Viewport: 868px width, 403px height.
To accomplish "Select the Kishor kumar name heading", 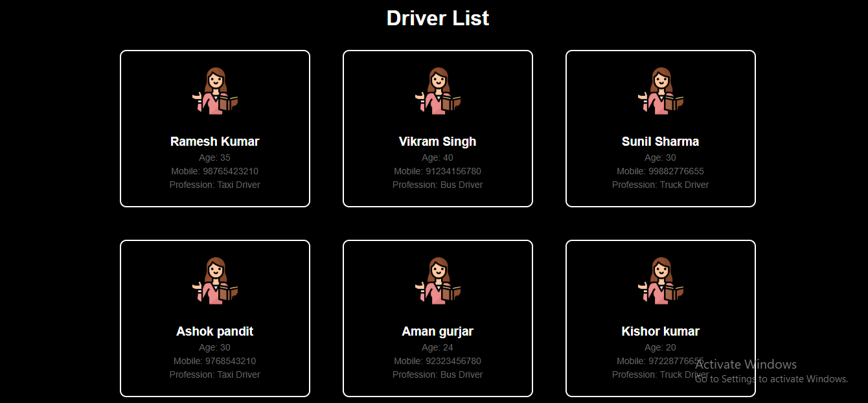I will (x=661, y=331).
